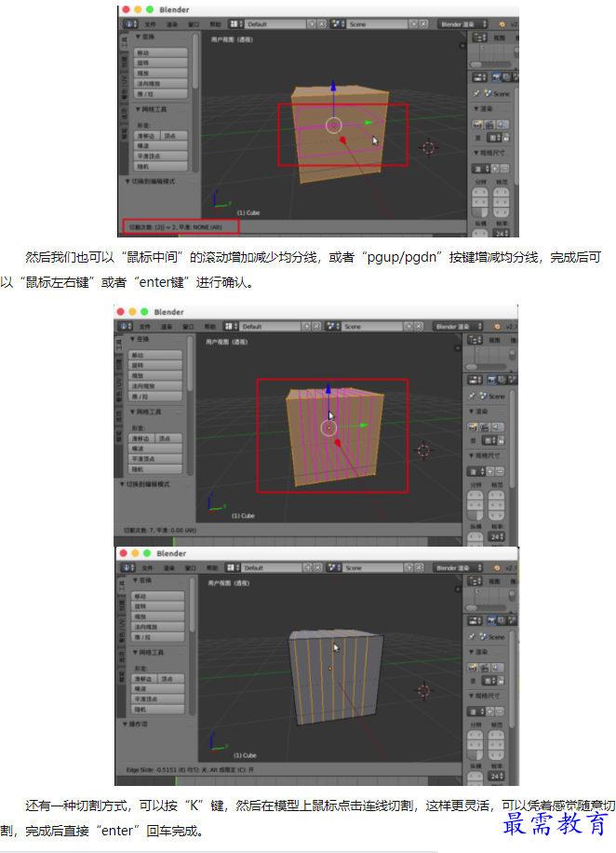Click Default screen layout field in top window
The width and height of the screenshot is (616, 853).
tap(275, 24)
